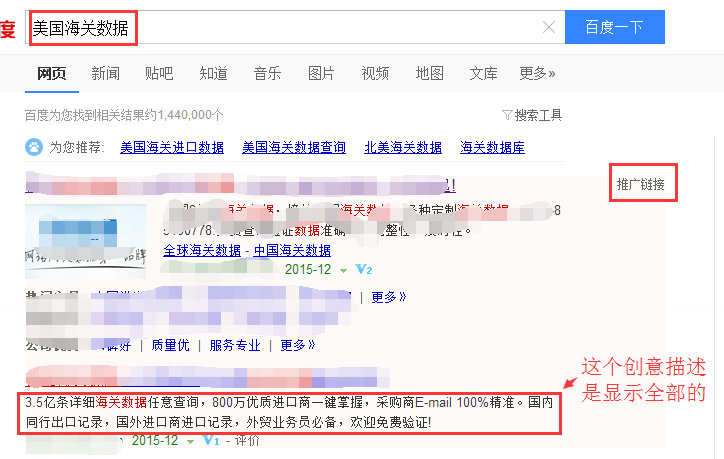
Task: Click the V2 credibility badge icon
Action: pyautogui.click(x=364, y=269)
